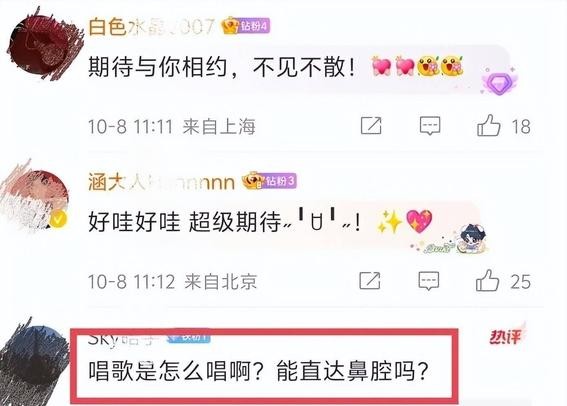Image resolution: width=567 pixels, height=406 pixels.
Task: Tap the yellow verified check badge
Action: pyautogui.click(x=59, y=219)
